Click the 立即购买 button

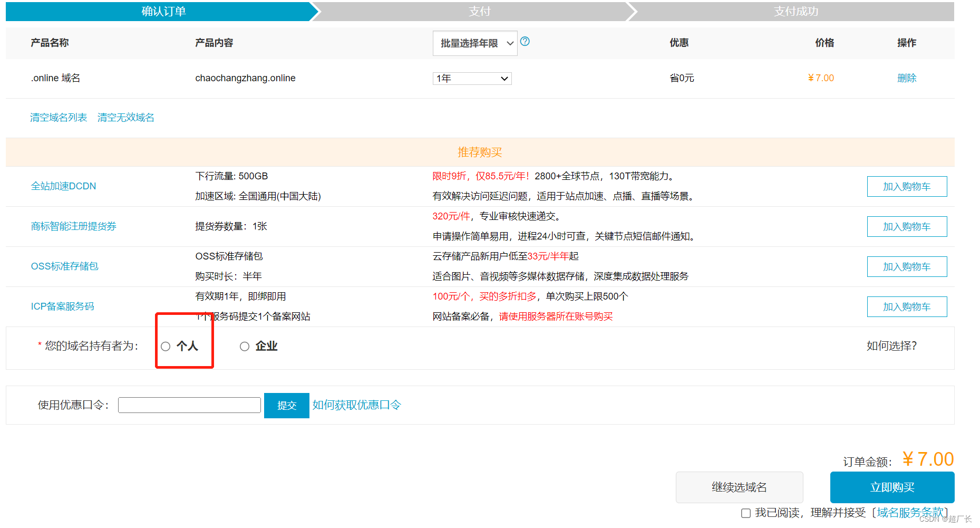[892, 487]
